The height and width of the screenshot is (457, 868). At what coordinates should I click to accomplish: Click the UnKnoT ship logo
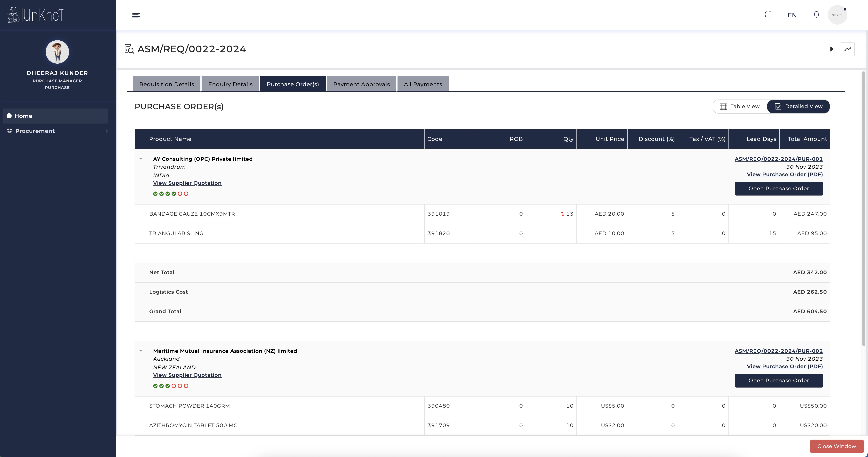13,15
